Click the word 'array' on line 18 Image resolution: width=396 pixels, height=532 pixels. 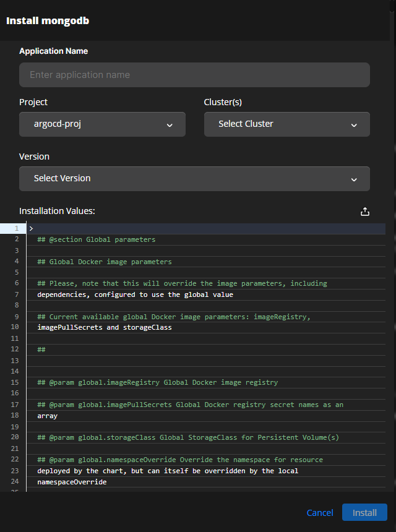pyautogui.click(x=47, y=416)
